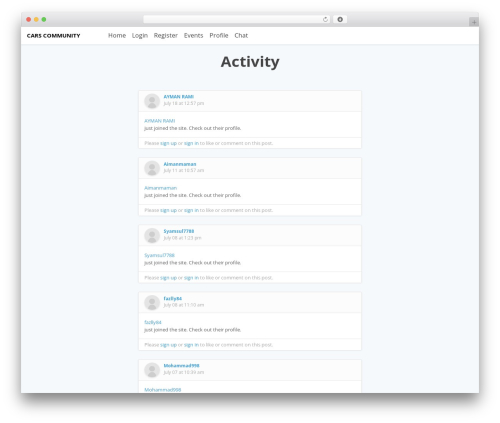Click sign up link in Syamsul7788 post
Image resolution: width=500 pixels, height=423 pixels.
click(168, 278)
